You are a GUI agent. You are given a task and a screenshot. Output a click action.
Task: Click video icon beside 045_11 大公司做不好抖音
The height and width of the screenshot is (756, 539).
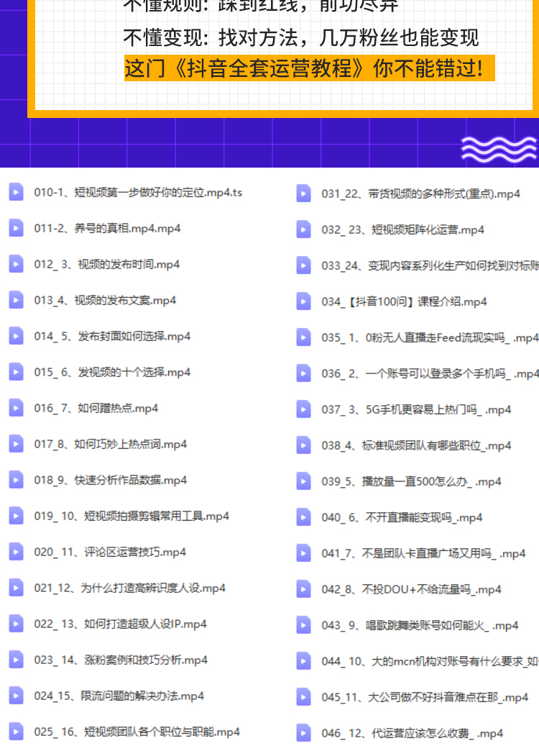click(x=303, y=697)
